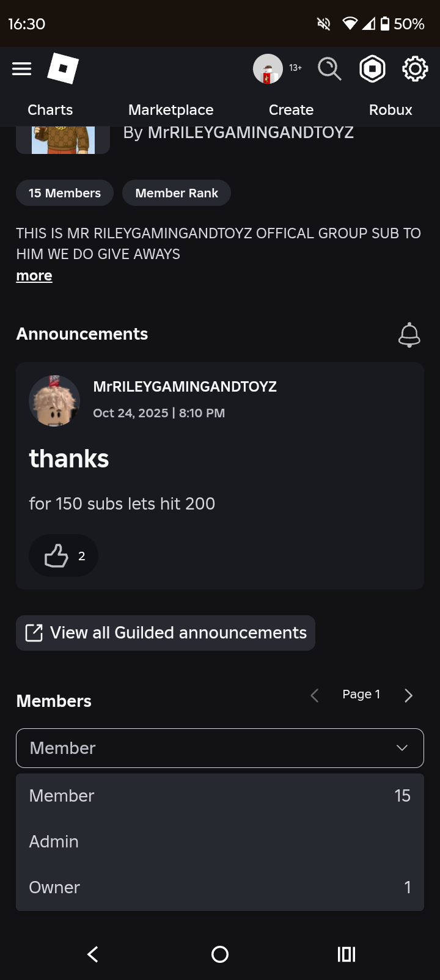
Task: Toggle announcement notifications bell
Action: pyautogui.click(x=409, y=335)
